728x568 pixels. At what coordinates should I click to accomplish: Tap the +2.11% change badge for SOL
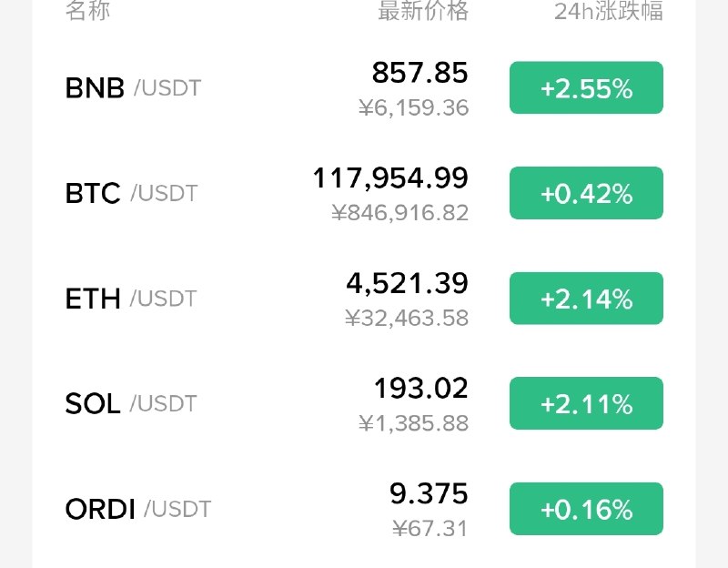(x=586, y=403)
